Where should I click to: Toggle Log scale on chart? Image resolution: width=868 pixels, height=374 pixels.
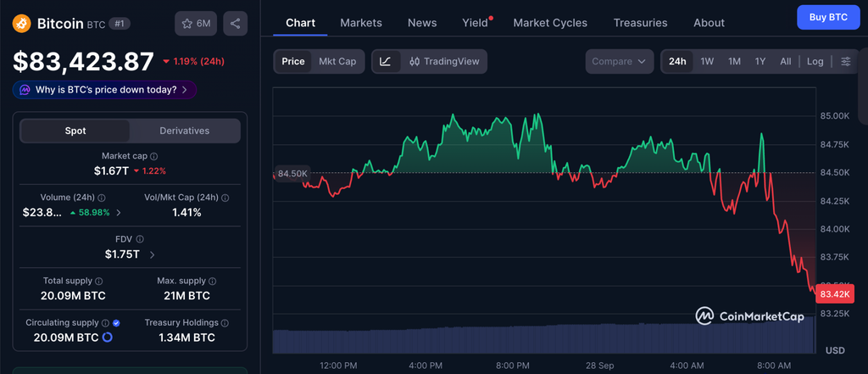815,62
